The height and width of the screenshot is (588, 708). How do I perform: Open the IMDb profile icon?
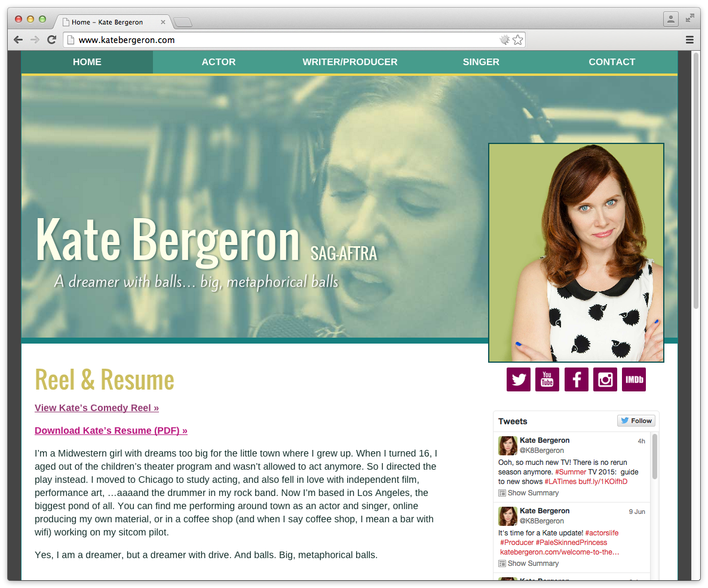[x=634, y=379]
